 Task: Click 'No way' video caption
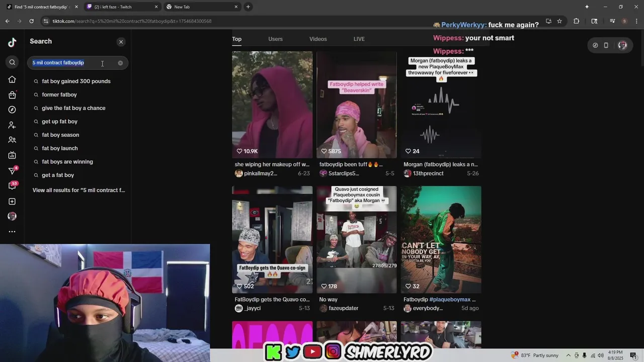(x=329, y=300)
